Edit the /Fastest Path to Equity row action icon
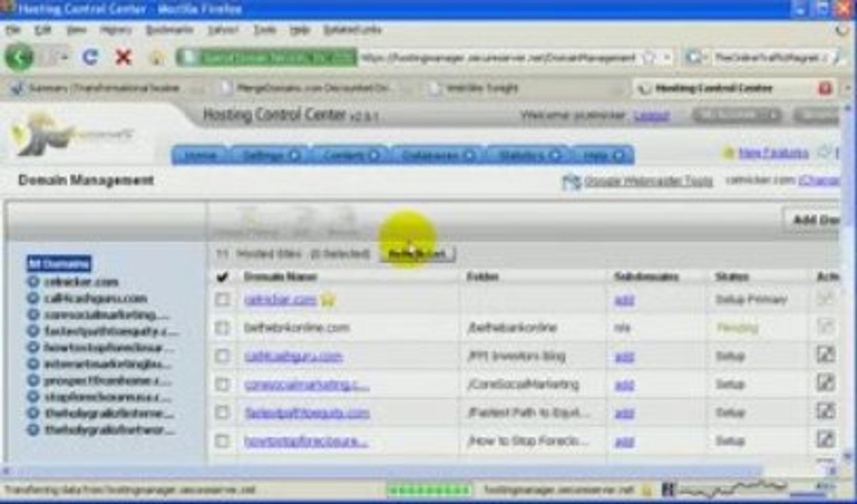 click(x=826, y=412)
